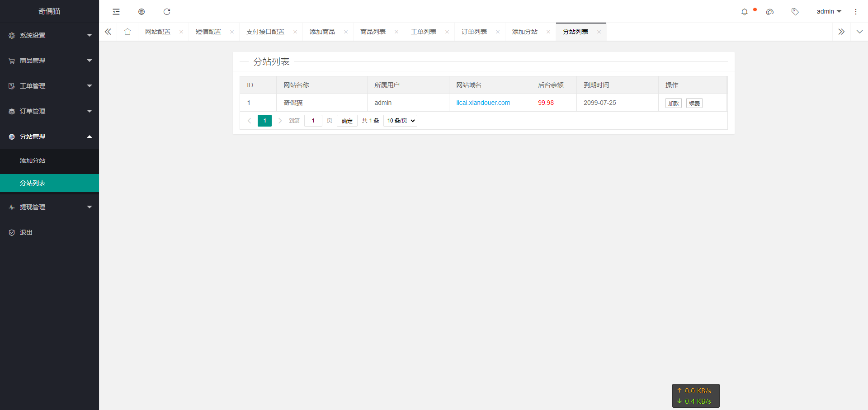Open the vertical more-options dots icon
Viewport: 868px width, 410px height.
856,12
